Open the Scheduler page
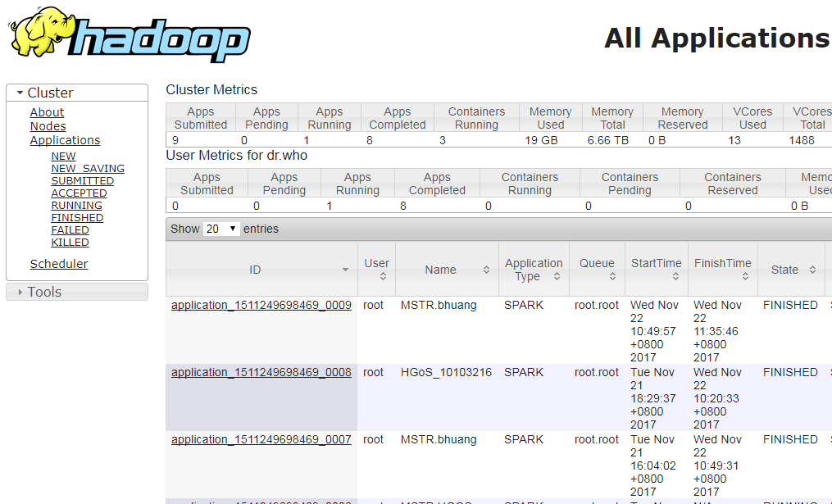Viewport: 832px width, 504px height. 59,264
